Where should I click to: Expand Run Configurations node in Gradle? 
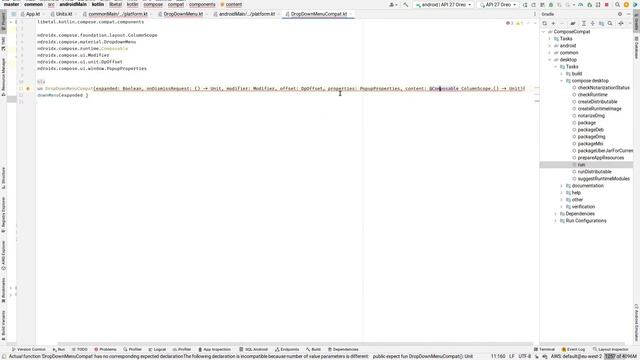tap(556, 220)
